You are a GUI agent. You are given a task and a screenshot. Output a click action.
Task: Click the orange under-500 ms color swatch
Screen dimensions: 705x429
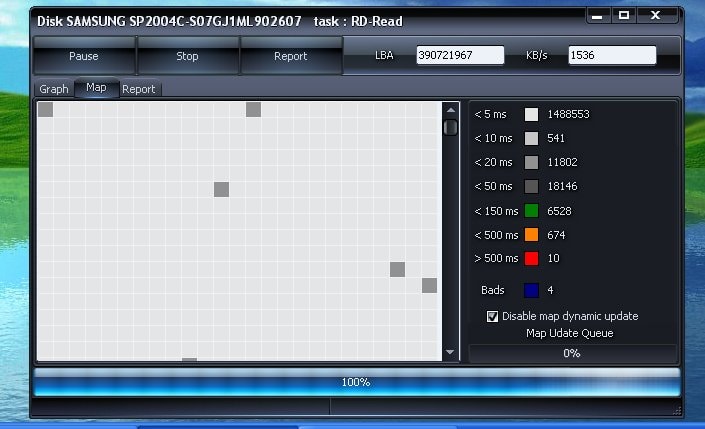point(531,235)
